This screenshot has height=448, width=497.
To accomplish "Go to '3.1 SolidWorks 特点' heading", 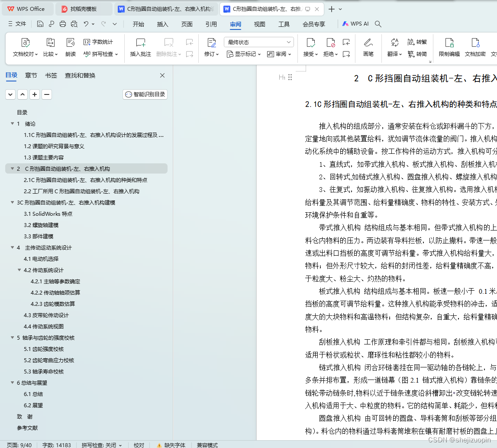I will click(x=48, y=214).
